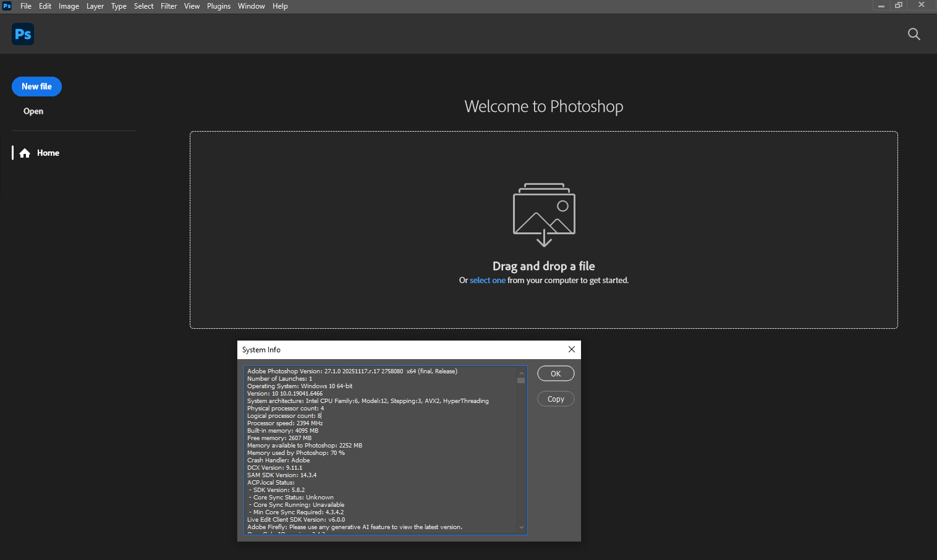Close the System Info dialog with X

(572, 349)
